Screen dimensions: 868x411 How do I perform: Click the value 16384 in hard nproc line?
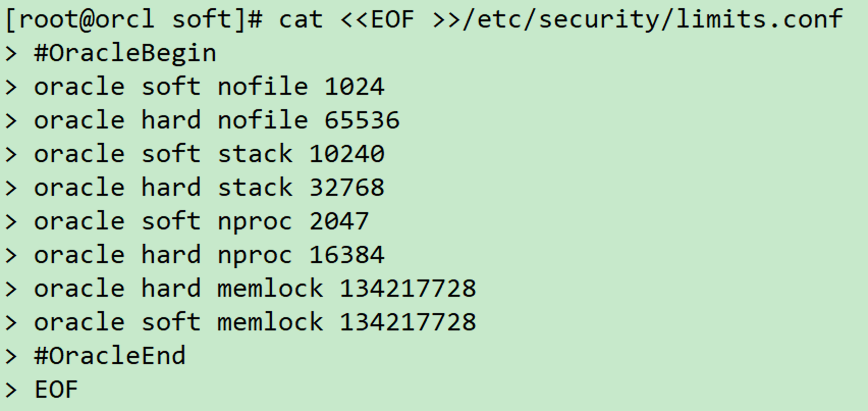346,255
